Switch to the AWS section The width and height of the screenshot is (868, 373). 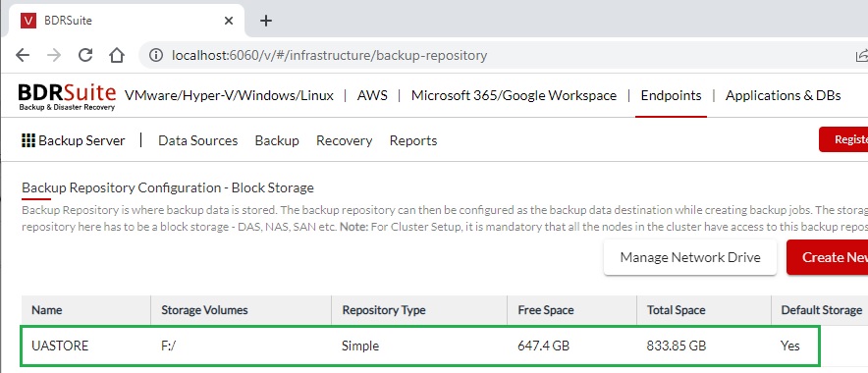point(372,95)
